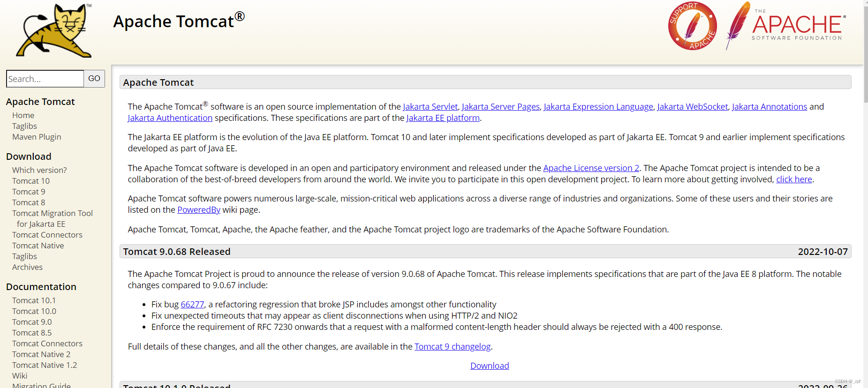
Task: Open Tomcat 10.0 documentation
Action: pos(34,311)
